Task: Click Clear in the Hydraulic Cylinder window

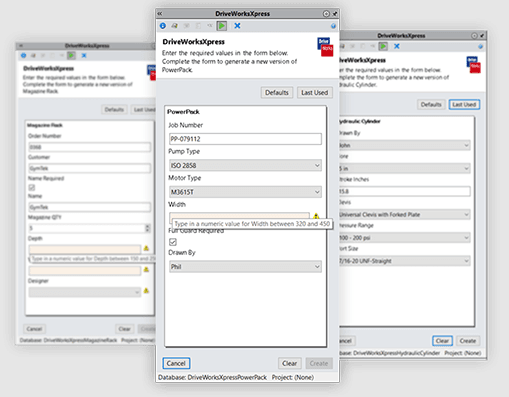Action: click(442, 341)
